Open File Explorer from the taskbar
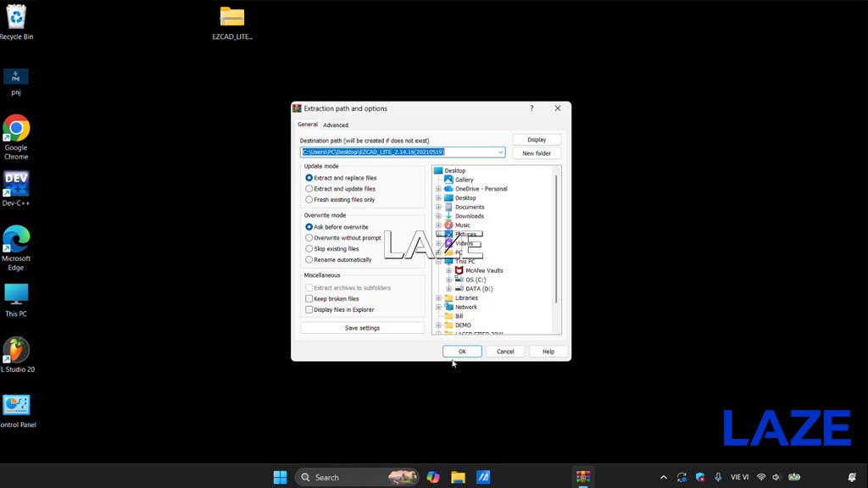 click(458, 477)
